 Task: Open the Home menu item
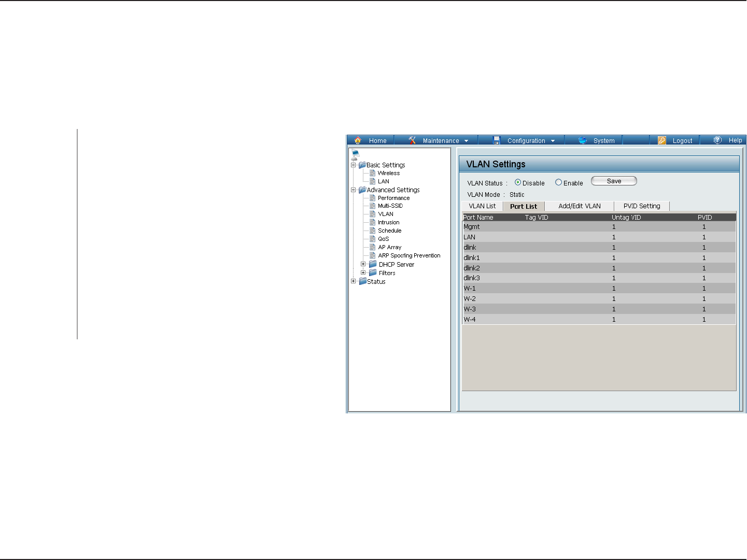pos(378,141)
